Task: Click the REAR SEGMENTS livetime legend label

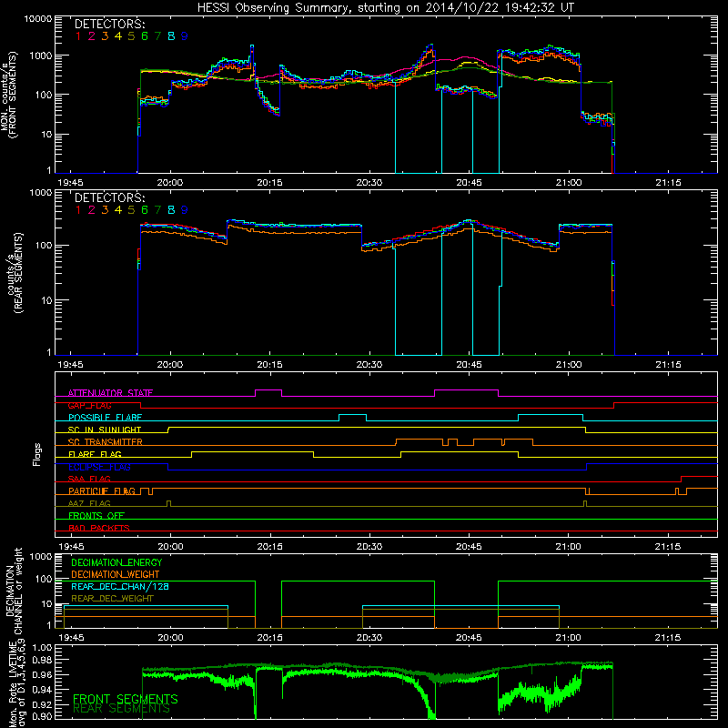Action: (x=122, y=709)
